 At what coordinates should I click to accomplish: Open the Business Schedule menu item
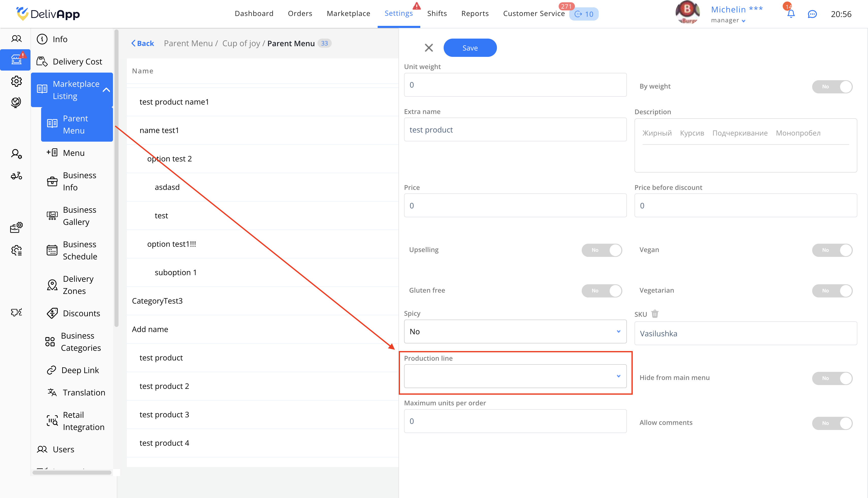click(x=79, y=250)
